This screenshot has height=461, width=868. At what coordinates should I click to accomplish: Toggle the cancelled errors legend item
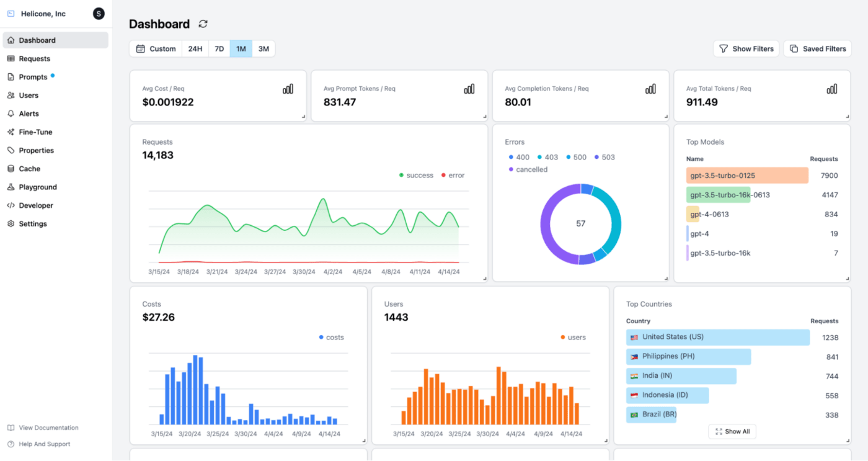[x=528, y=169]
